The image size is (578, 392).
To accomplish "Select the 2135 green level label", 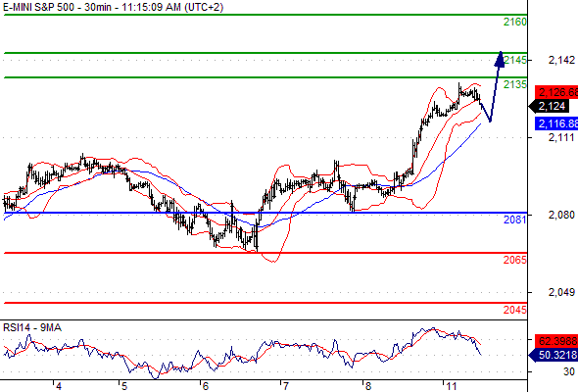I will point(515,85).
